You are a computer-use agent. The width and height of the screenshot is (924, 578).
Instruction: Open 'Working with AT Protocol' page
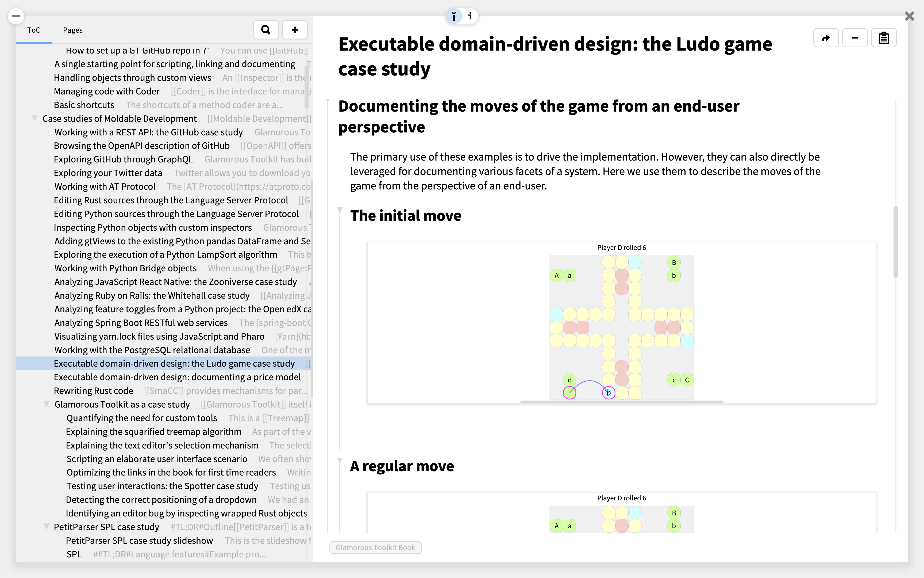tap(105, 187)
